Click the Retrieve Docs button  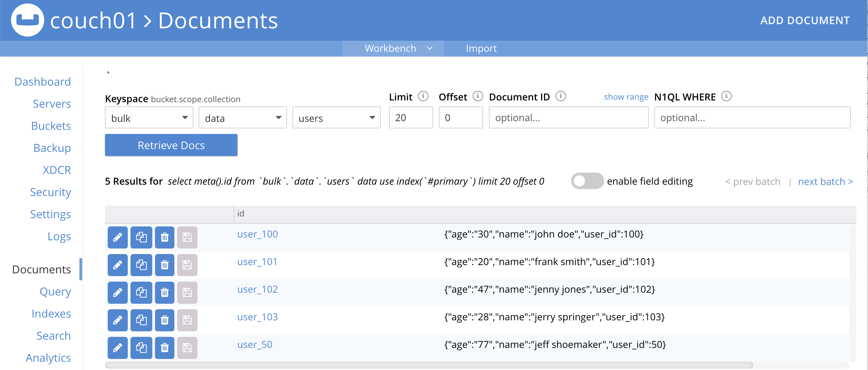coord(171,145)
